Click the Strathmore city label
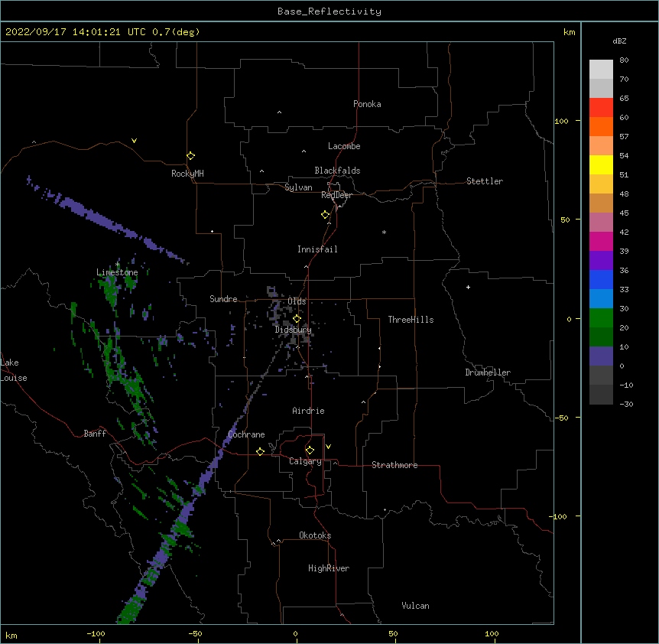The image size is (659, 644). [394, 465]
